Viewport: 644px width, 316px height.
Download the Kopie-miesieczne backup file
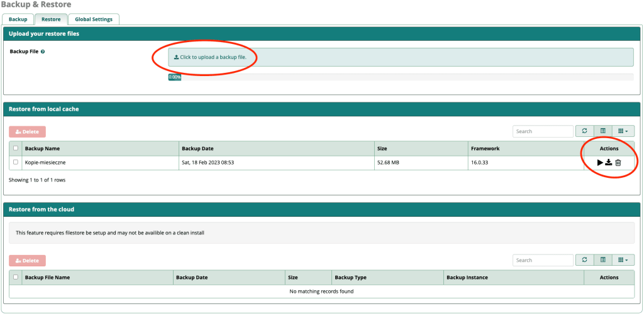pyautogui.click(x=609, y=163)
